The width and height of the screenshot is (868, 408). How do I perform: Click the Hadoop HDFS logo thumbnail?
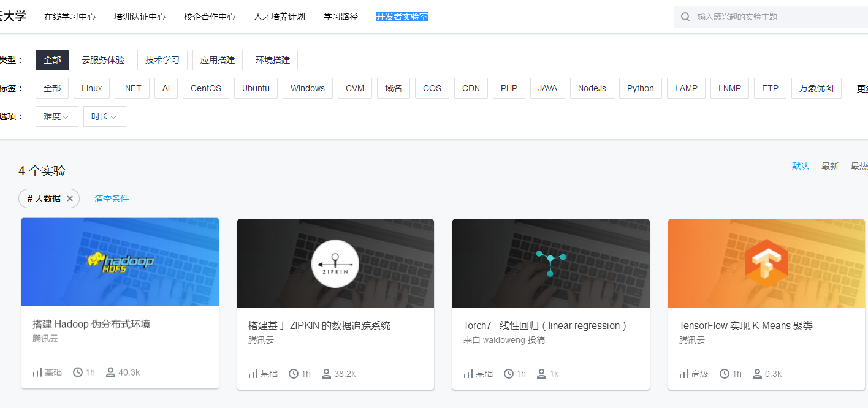tap(120, 262)
